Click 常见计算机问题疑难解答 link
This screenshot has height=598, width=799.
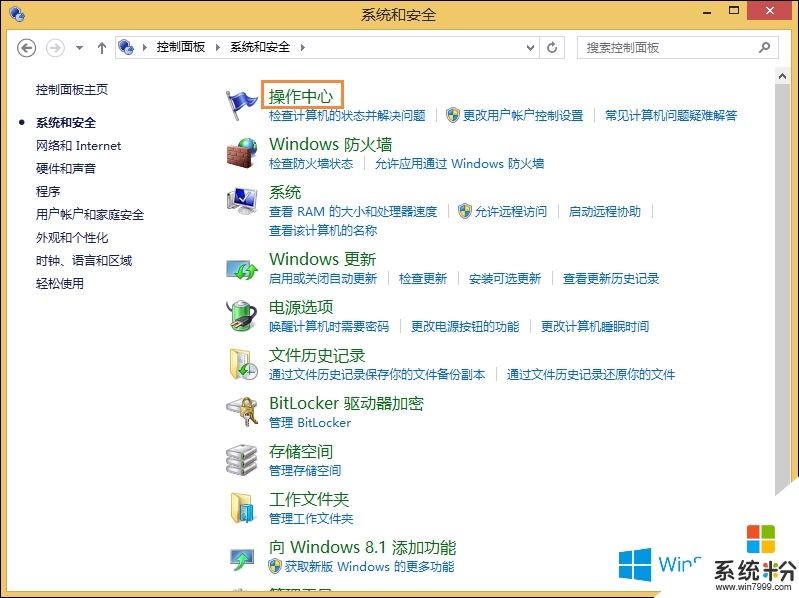click(x=671, y=116)
